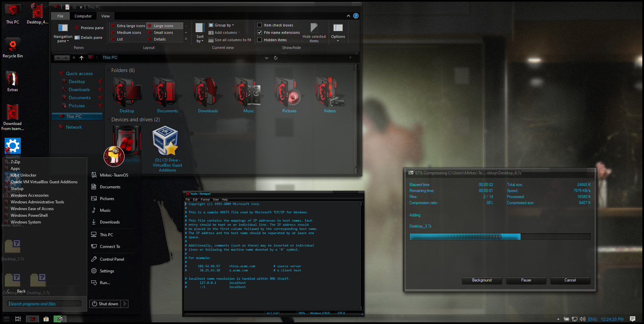Click the Up arrow in Explorer address bar
Viewport: 644px width, 324px height.
pyautogui.click(x=82, y=58)
